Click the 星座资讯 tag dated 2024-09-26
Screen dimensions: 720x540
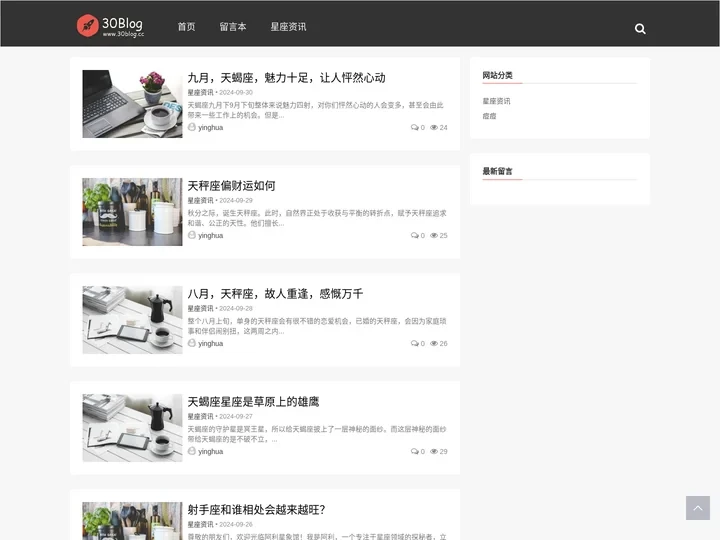(201, 524)
